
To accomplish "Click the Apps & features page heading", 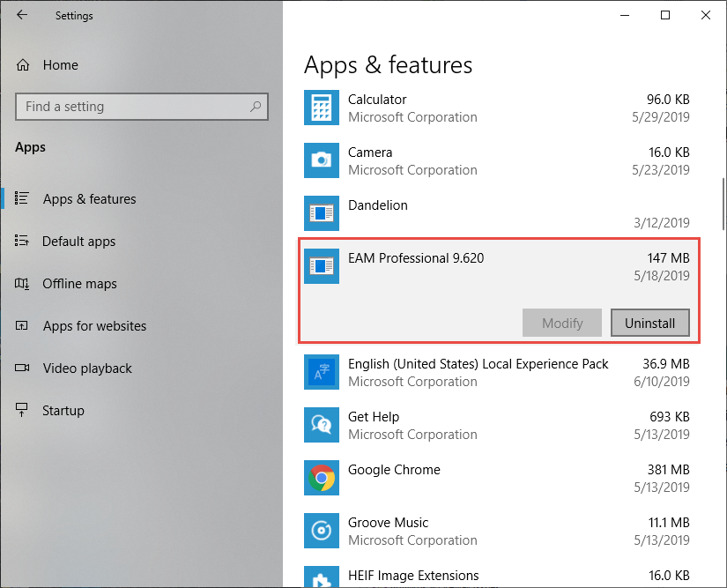I will coord(388,64).
